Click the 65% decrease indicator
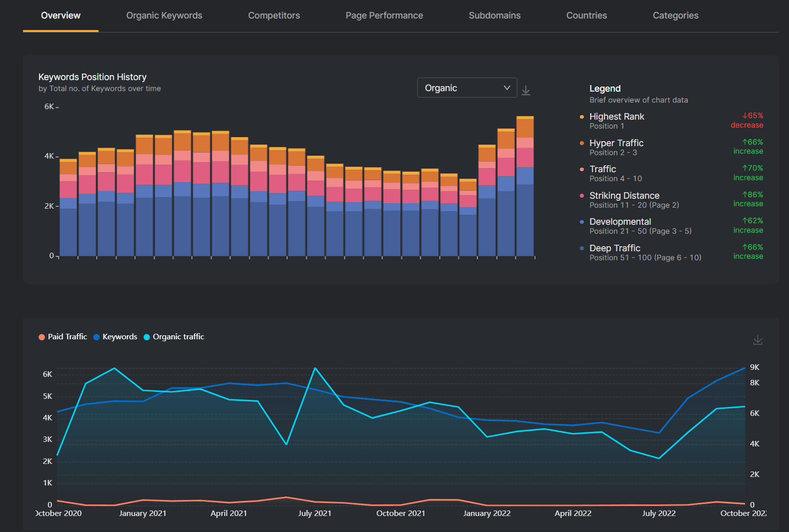The width and height of the screenshot is (789, 532). tap(747, 120)
